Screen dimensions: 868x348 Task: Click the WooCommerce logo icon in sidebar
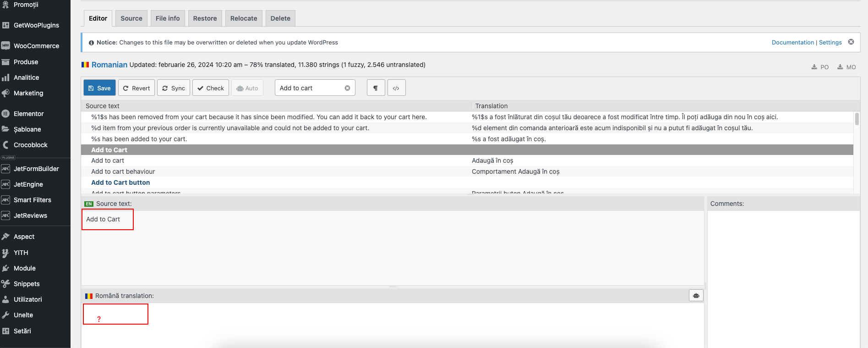click(x=5, y=46)
